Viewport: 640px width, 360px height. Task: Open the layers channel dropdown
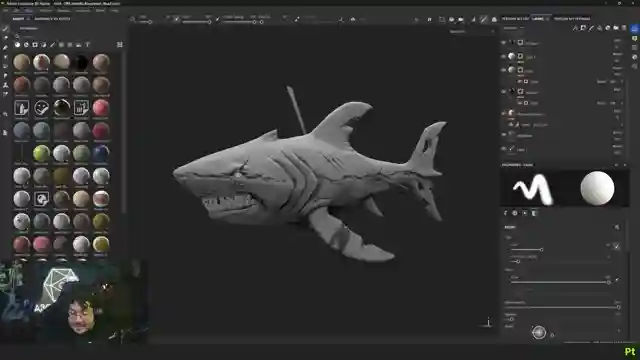[513, 28]
